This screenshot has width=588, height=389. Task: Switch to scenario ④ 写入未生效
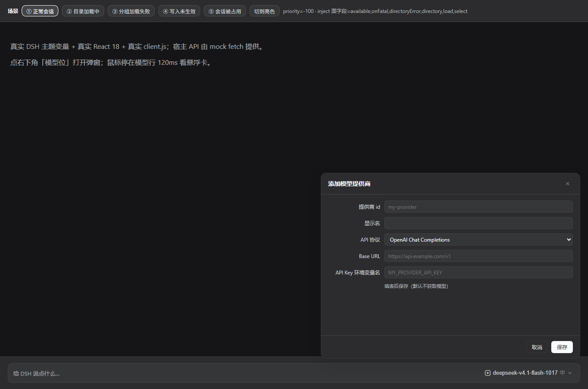pyautogui.click(x=179, y=11)
